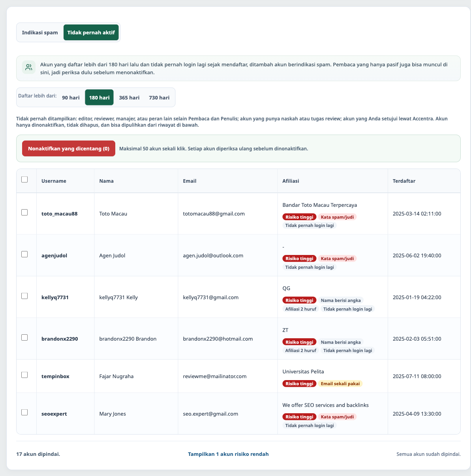Image resolution: width=471 pixels, height=476 pixels.
Task: Click the users icon in the info banner
Action: tap(28, 67)
